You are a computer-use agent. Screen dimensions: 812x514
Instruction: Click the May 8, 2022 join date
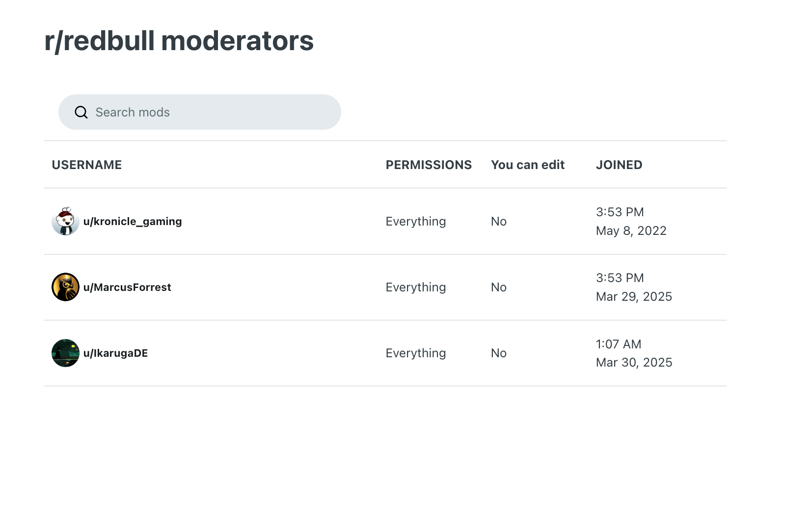[631, 231]
